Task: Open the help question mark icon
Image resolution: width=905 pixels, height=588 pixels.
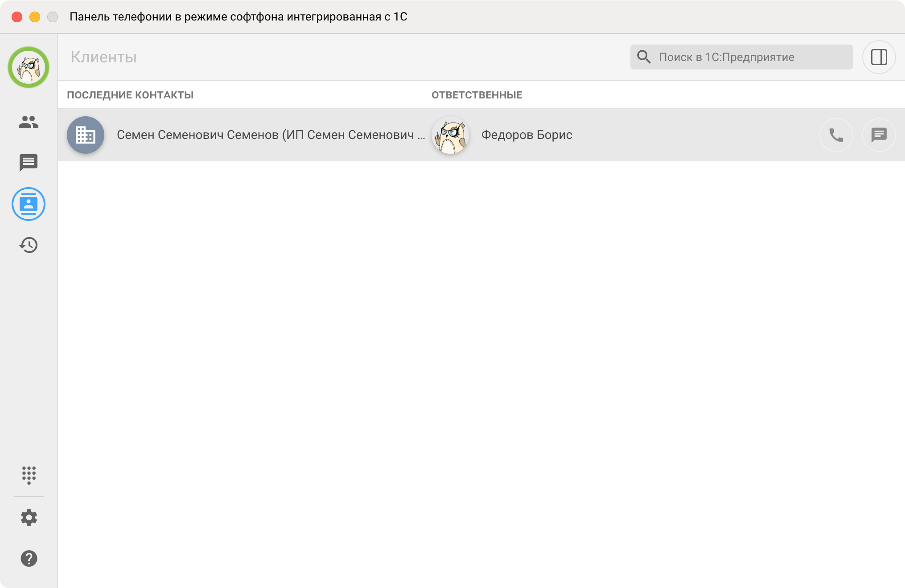Action: 29,559
